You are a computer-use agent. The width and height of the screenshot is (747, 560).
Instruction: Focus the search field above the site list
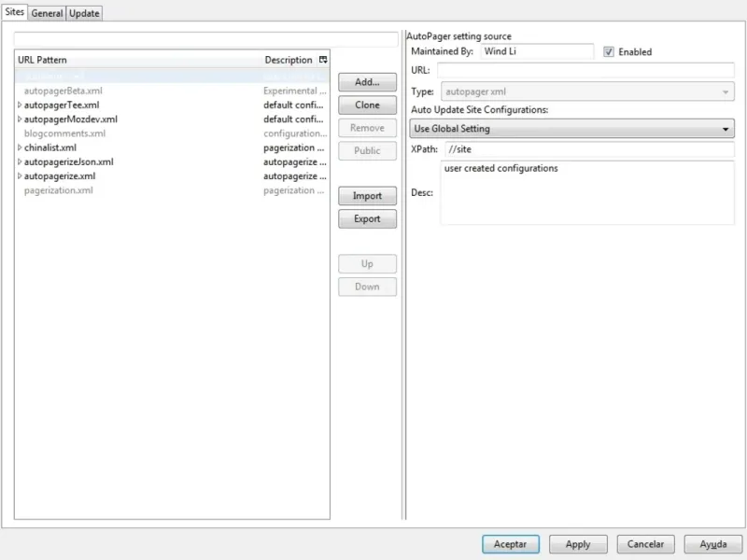click(205, 39)
